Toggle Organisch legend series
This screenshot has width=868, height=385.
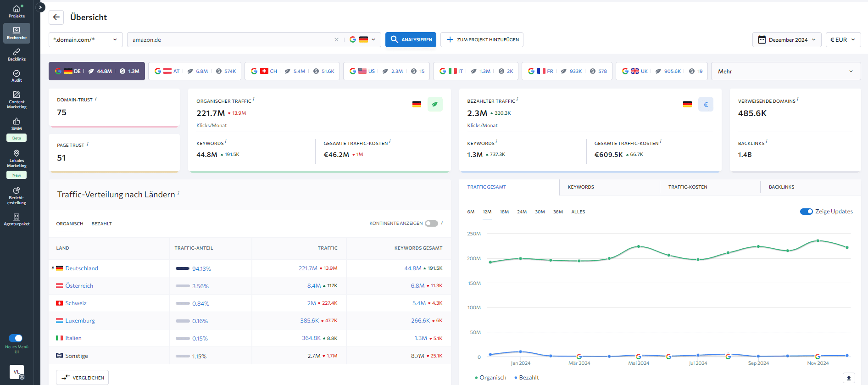point(490,378)
